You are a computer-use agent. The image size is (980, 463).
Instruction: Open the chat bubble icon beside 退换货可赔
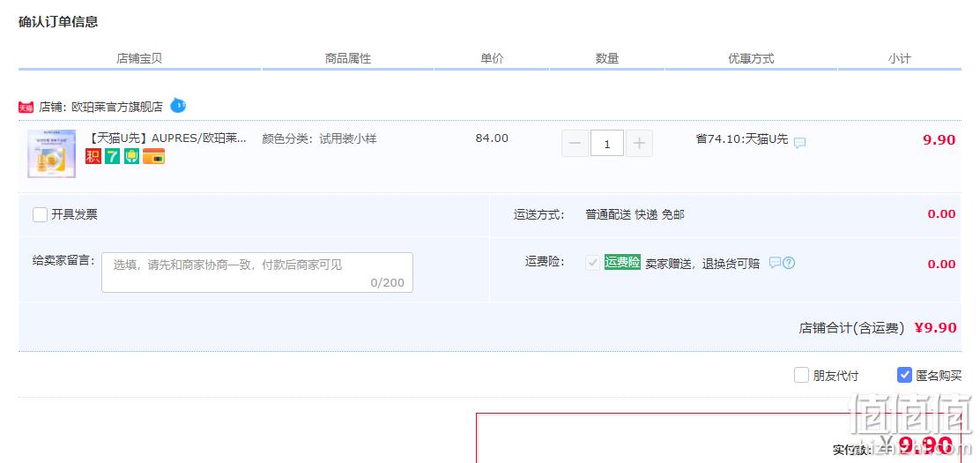[775, 263]
